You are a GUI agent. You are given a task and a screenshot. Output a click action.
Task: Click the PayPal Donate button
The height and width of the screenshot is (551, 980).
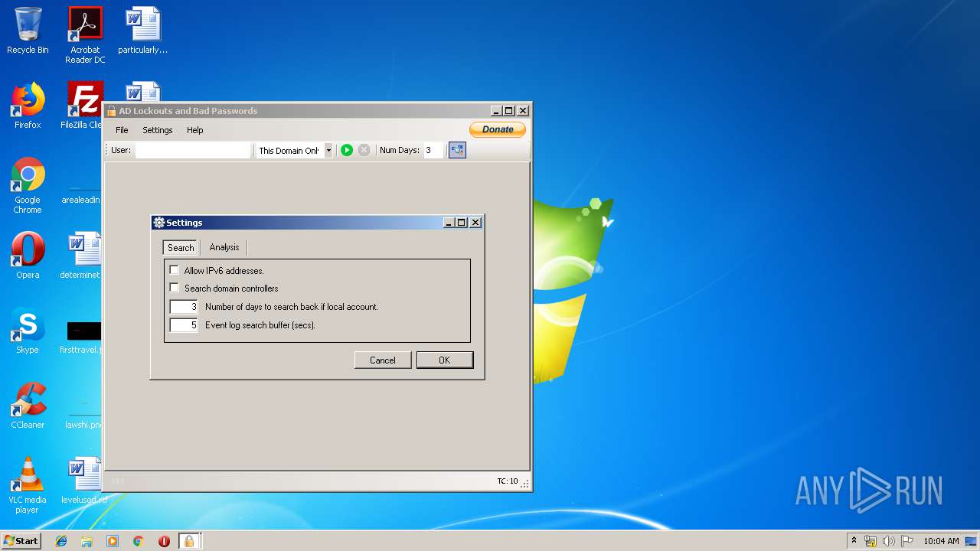tap(498, 129)
